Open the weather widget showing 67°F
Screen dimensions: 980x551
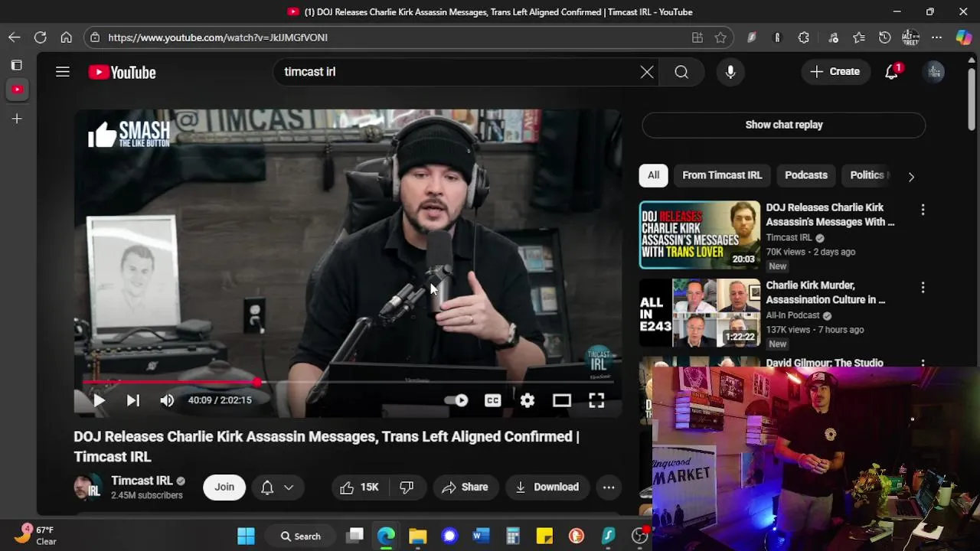(36, 535)
